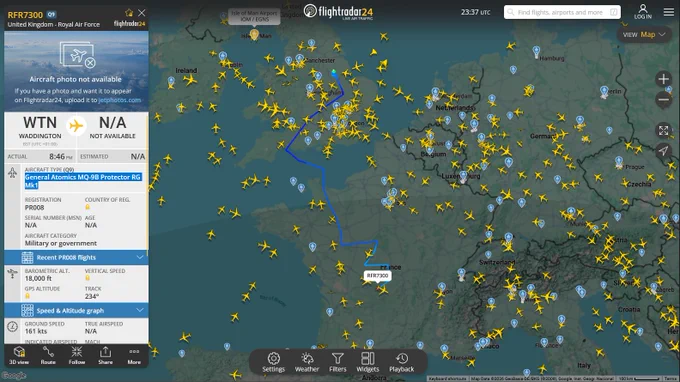The height and width of the screenshot is (382, 680).
Task: Focus the Find flights search field
Action: 562,12
